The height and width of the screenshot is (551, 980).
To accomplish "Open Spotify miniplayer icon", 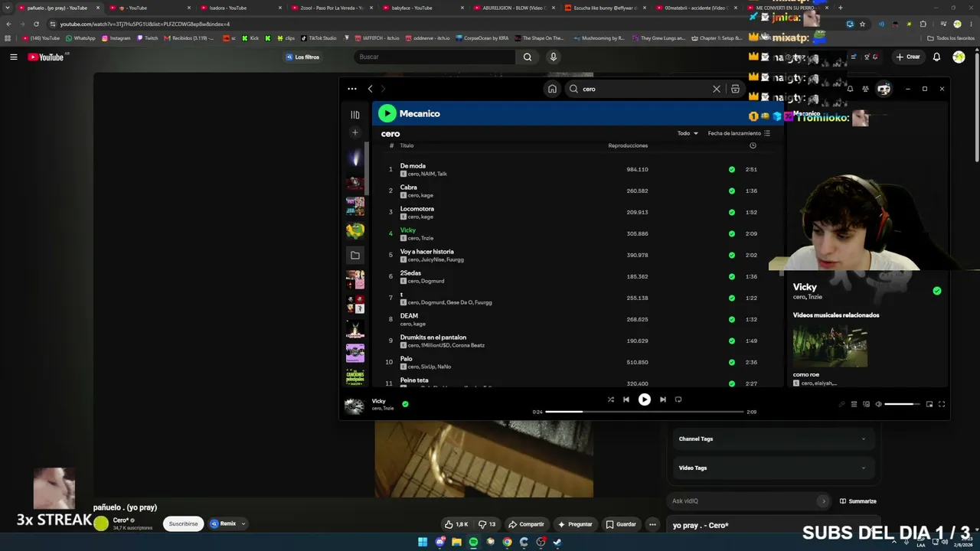I will click(929, 404).
